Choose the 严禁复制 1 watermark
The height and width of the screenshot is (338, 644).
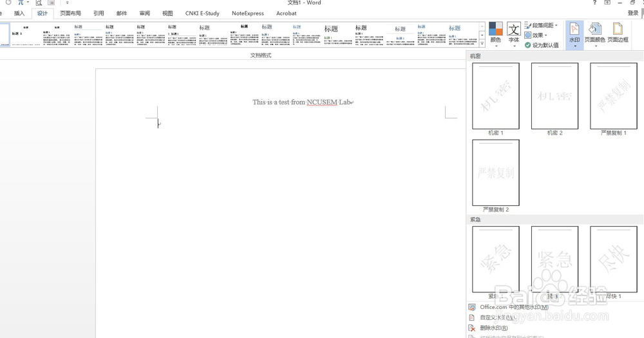click(x=614, y=99)
